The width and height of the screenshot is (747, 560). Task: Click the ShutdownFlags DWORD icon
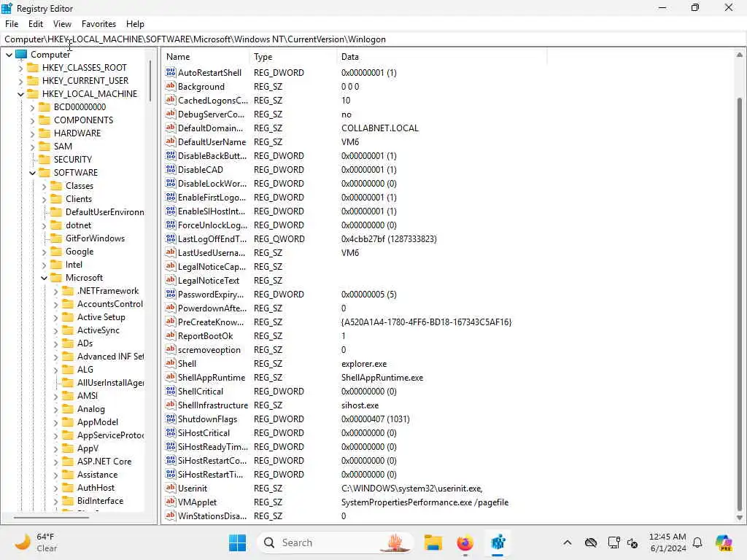click(x=170, y=419)
